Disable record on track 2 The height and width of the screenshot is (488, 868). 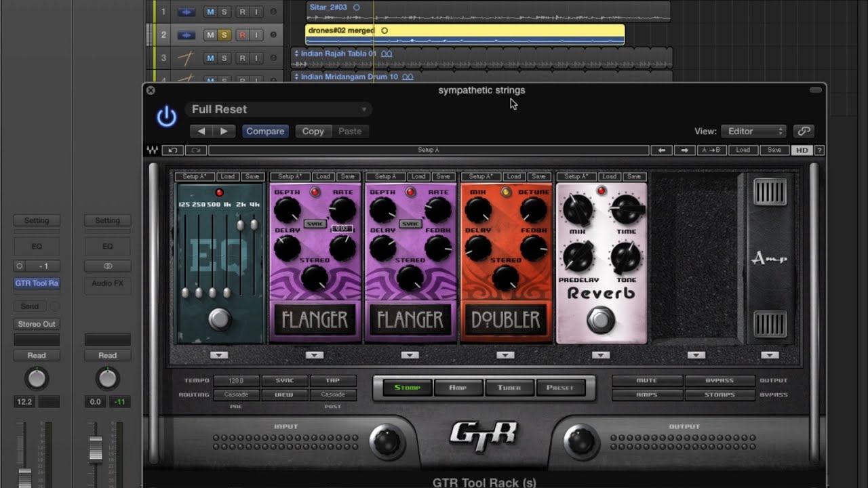click(242, 35)
